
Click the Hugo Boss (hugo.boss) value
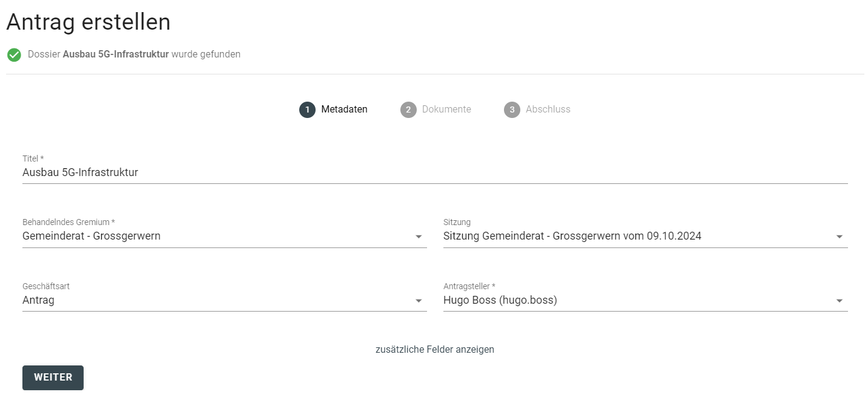pyautogui.click(x=500, y=300)
